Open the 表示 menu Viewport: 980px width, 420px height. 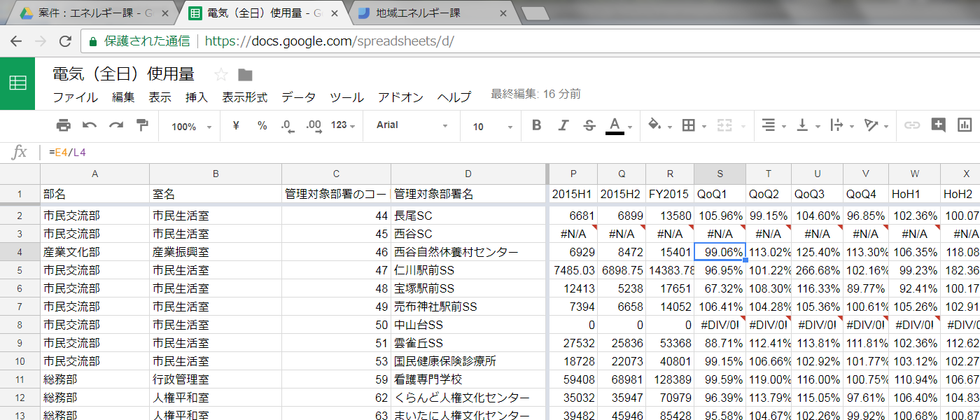(x=160, y=97)
